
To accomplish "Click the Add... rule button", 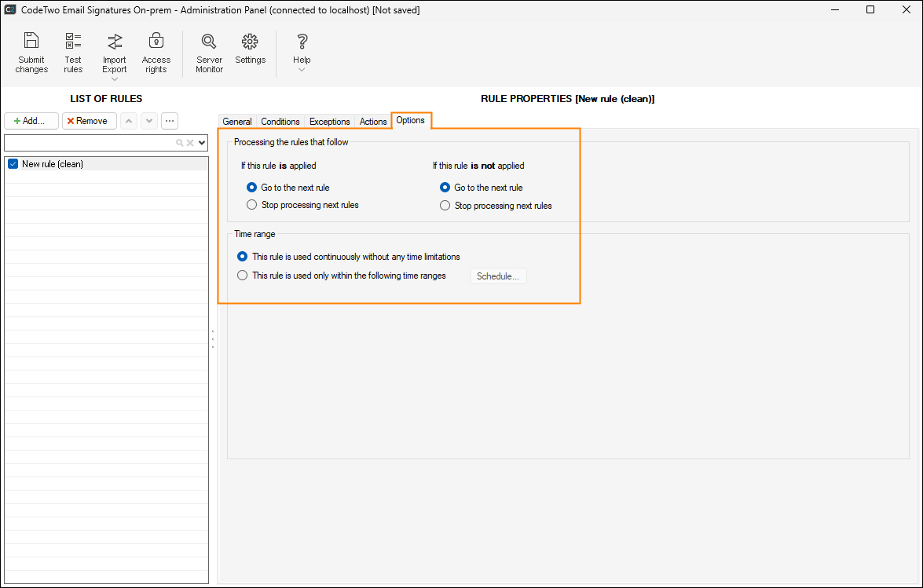I will (31, 121).
